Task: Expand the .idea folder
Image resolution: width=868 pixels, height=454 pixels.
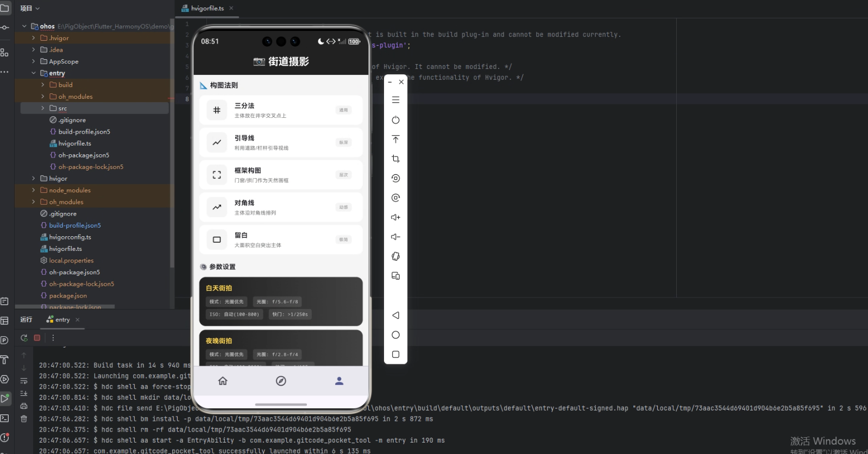Action: click(34, 49)
